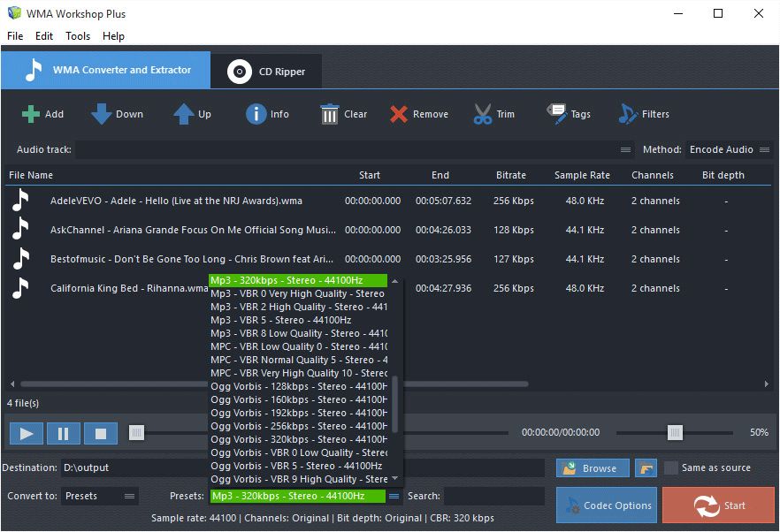Open the Convert to Presets dropdown
Image resolution: width=780 pixels, height=532 pixels.
click(x=99, y=496)
